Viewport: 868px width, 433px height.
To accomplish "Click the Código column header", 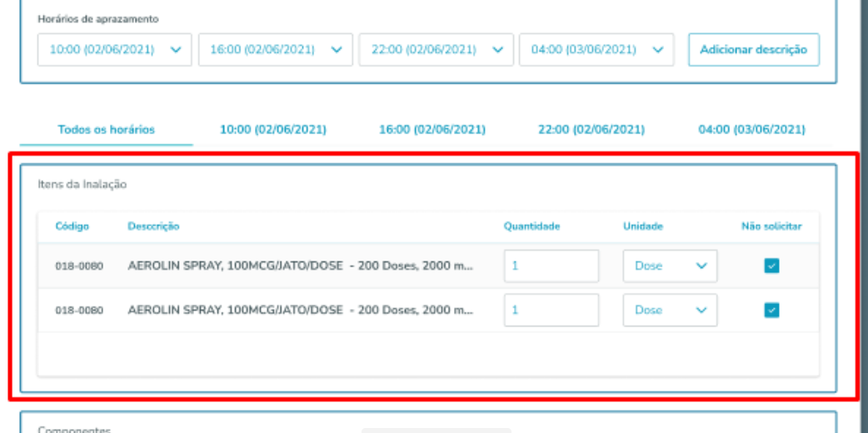I will 72,226.
